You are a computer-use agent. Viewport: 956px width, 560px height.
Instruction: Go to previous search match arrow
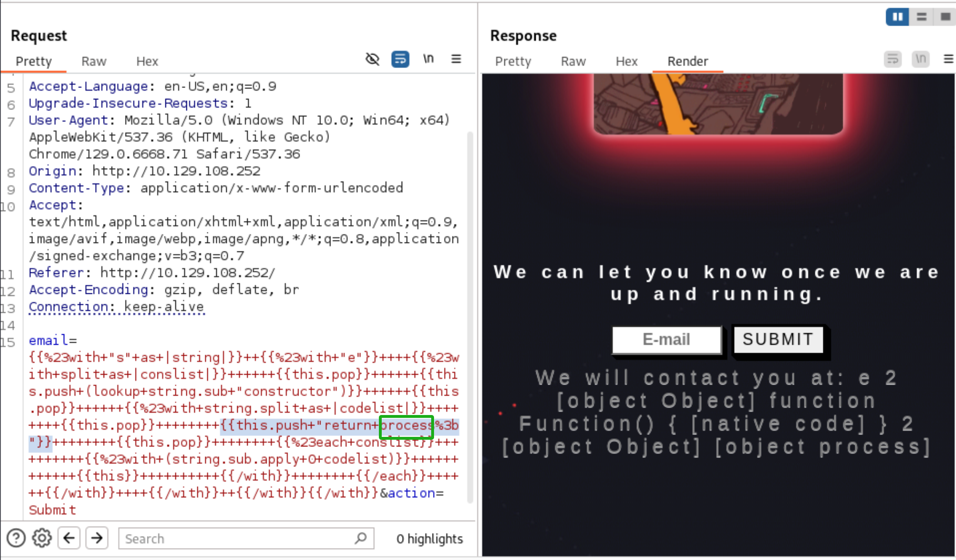coord(69,538)
